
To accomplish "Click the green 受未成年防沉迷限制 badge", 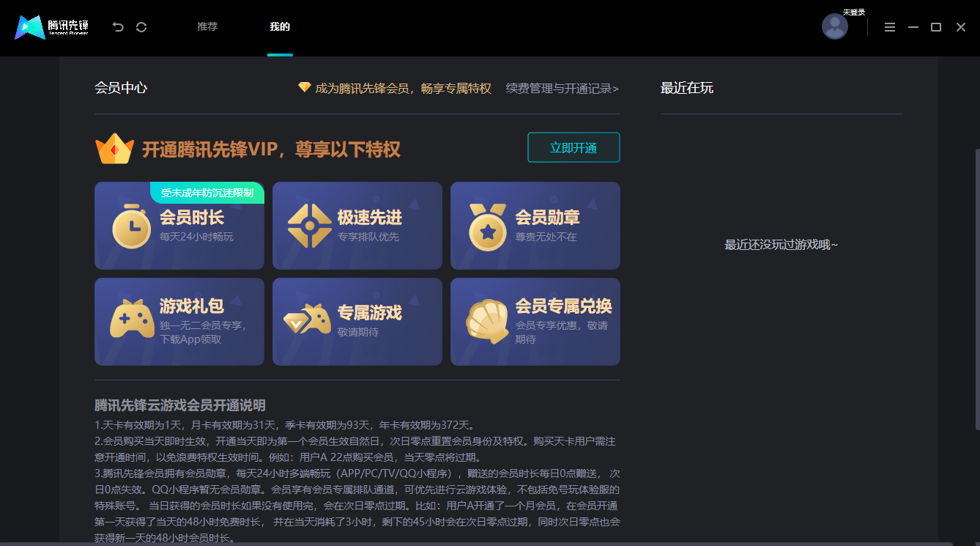I will 207,192.
